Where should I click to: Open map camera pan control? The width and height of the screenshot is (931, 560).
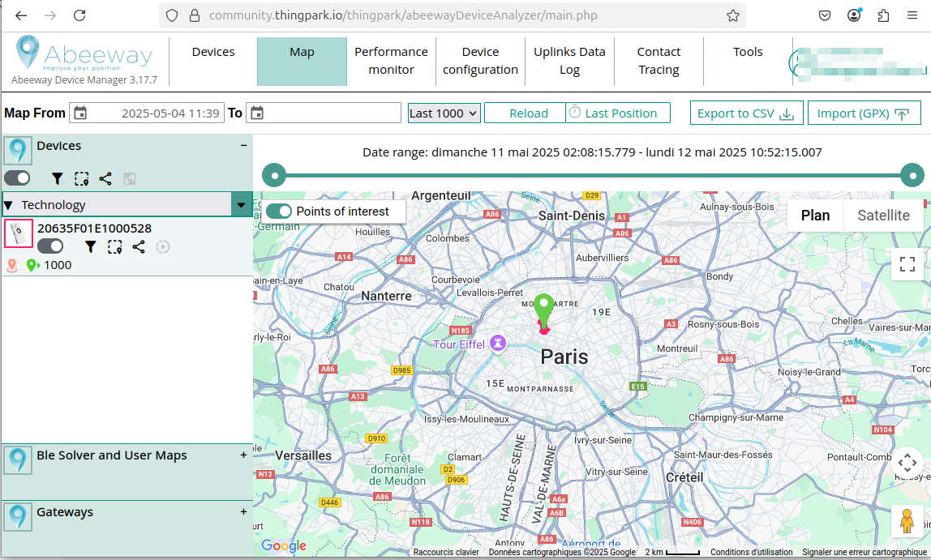coord(907,463)
